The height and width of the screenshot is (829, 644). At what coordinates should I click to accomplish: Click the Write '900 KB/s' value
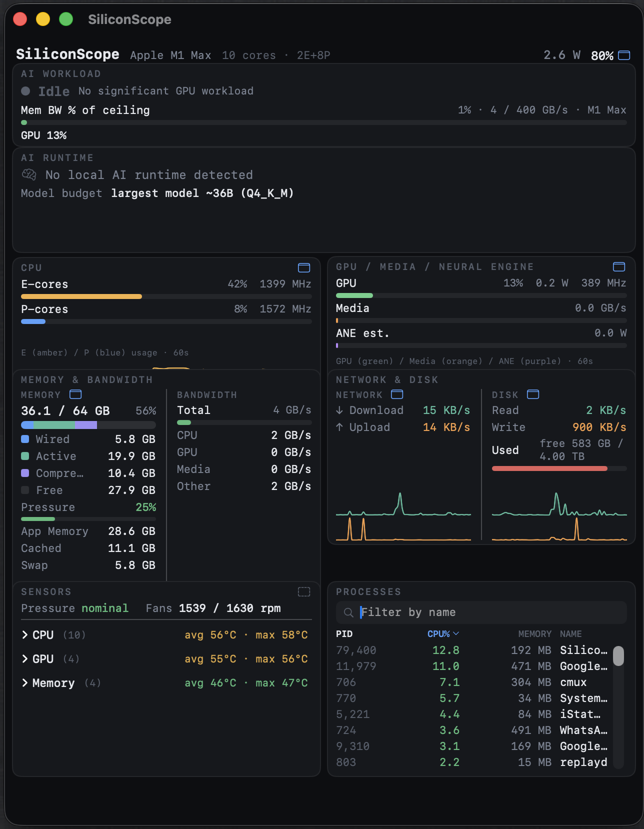[599, 427]
